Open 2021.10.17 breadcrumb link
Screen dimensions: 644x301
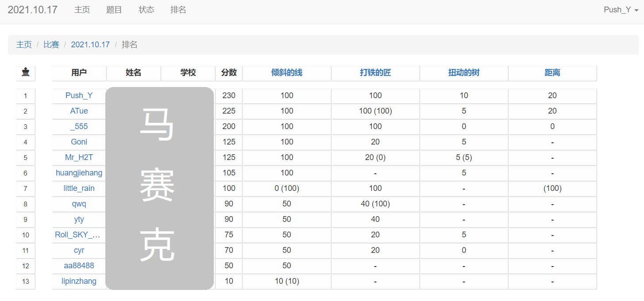tap(90, 45)
